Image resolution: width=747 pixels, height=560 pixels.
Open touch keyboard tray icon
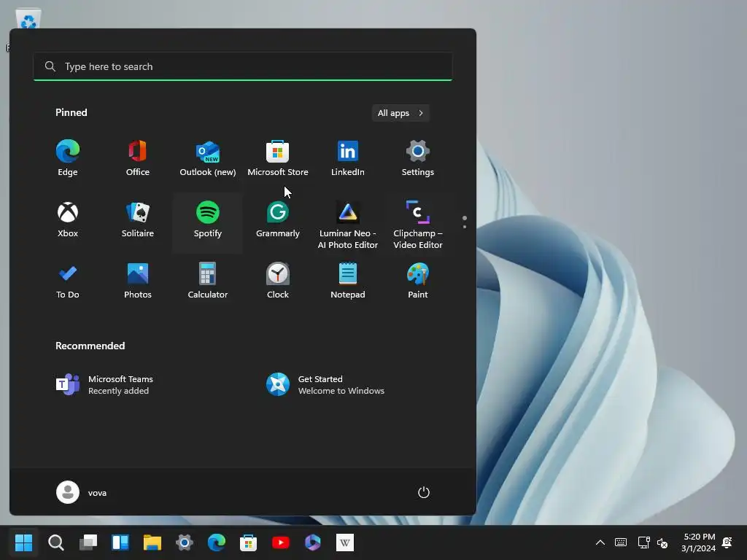click(621, 542)
